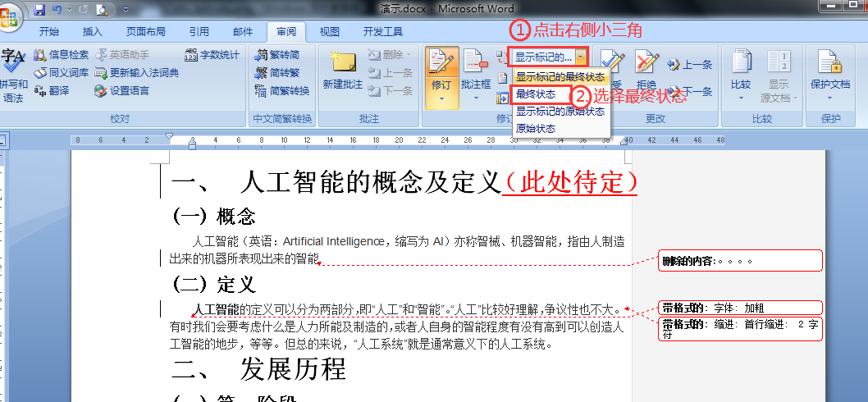Open the 显示标记的 display mode dropdown arrow
The width and height of the screenshot is (868, 402).
tap(580, 57)
